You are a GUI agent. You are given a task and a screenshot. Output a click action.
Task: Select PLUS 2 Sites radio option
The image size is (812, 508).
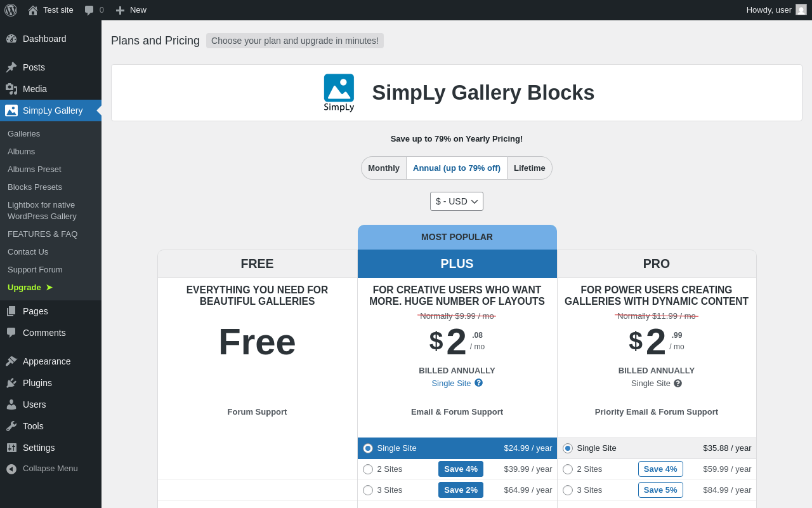click(x=368, y=469)
